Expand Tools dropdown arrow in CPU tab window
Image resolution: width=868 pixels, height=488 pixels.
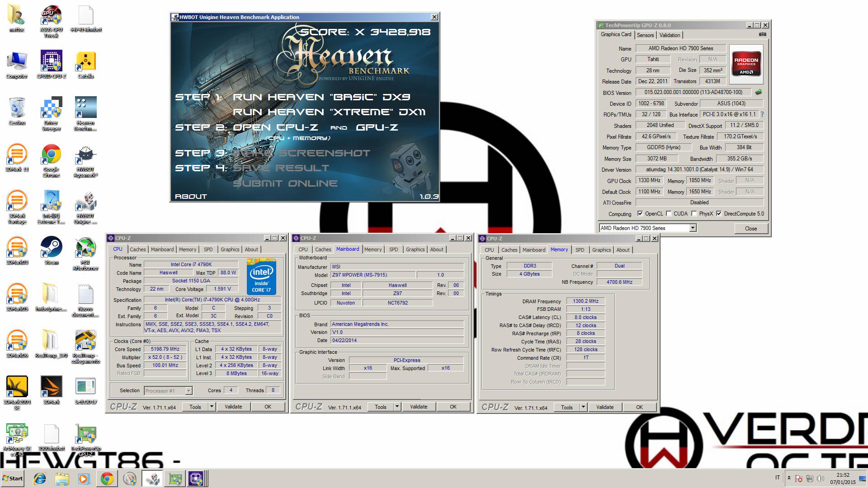coord(211,407)
